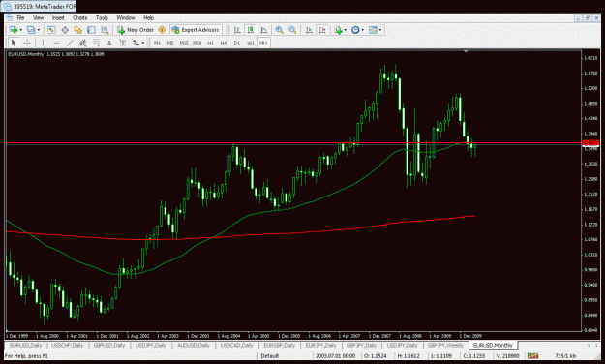The height and width of the screenshot is (364, 605).
Task: Switch timeframe to M15
Action: (x=184, y=43)
